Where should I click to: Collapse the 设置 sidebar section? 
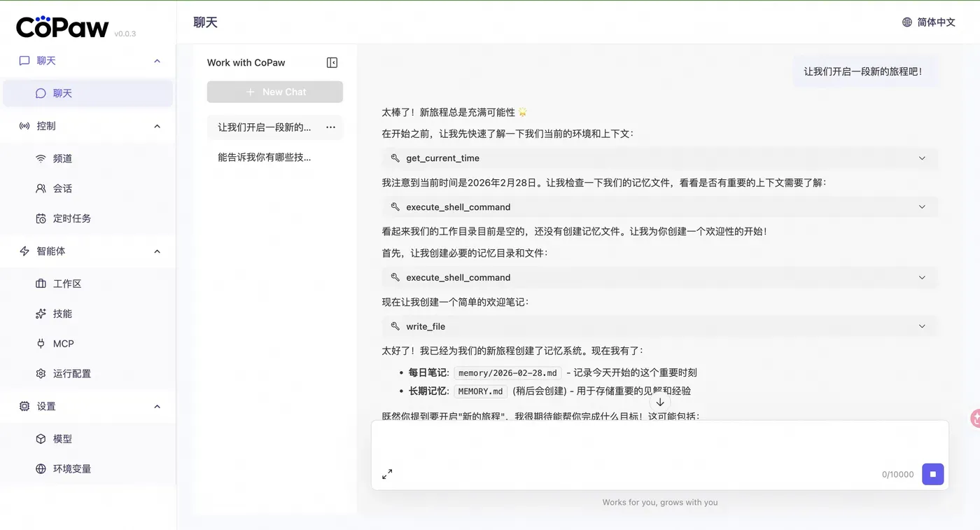pyautogui.click(x=157, y=407)
